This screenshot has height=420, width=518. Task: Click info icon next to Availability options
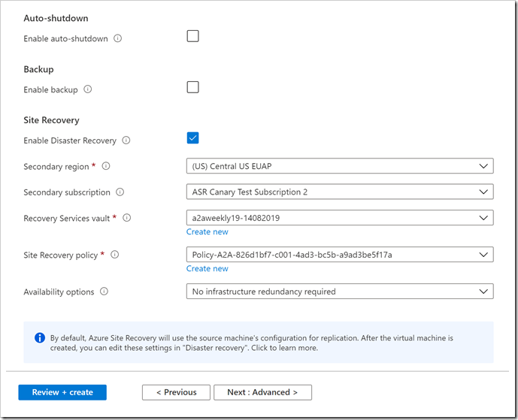coord(105,292)
